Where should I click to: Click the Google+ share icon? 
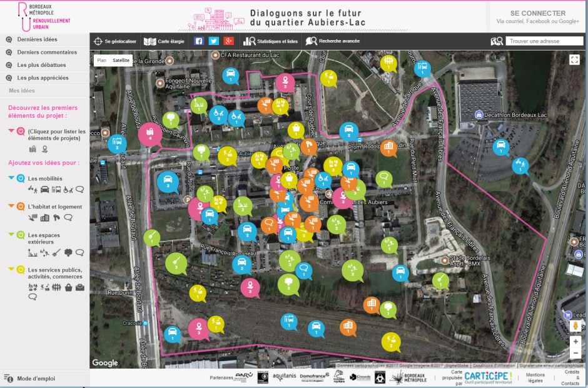tap(229, 41)
